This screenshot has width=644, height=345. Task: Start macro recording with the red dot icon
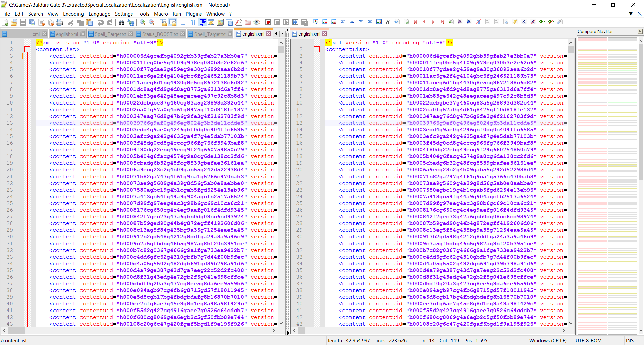[x=268, y=22]
